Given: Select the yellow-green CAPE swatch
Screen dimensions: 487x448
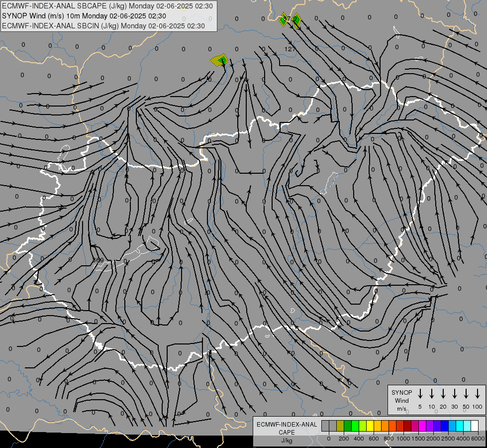Looking at the screenshot, I should coord(363,426).
